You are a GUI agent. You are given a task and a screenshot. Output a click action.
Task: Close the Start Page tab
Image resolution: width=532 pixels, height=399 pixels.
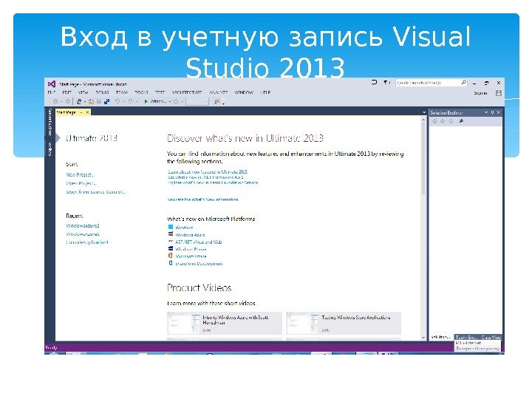[87, 112]
